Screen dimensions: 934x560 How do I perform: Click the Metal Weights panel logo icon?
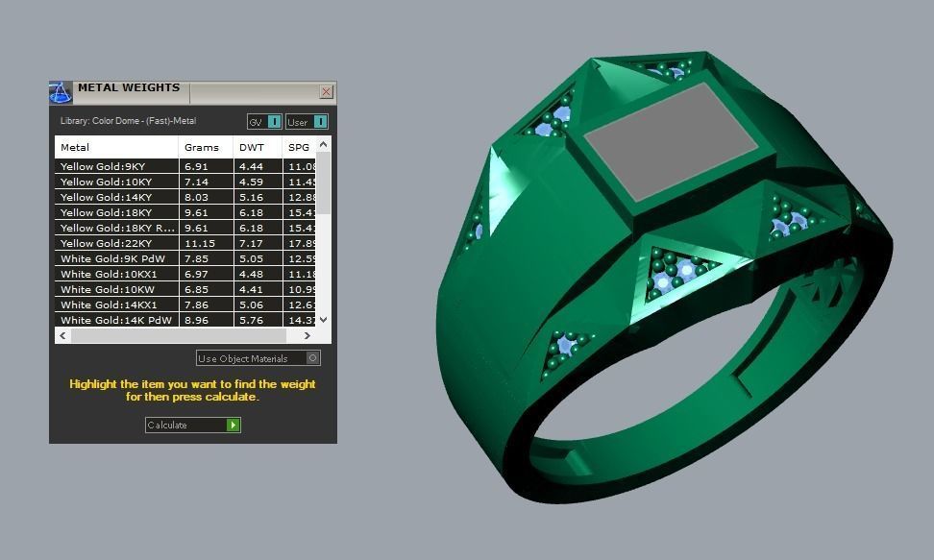[61, 92]
